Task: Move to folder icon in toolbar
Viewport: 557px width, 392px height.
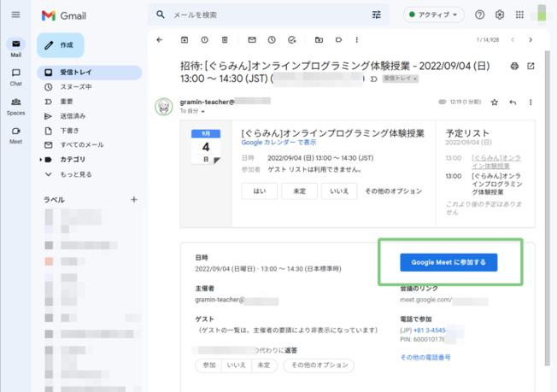Action: pyautogui.click(x=319, y=40)
